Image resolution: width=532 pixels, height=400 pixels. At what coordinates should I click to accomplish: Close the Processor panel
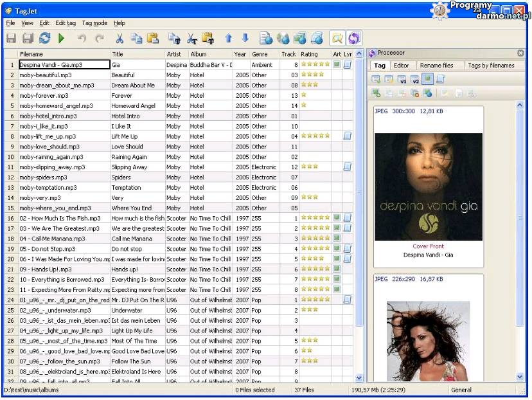pos(520,53)
